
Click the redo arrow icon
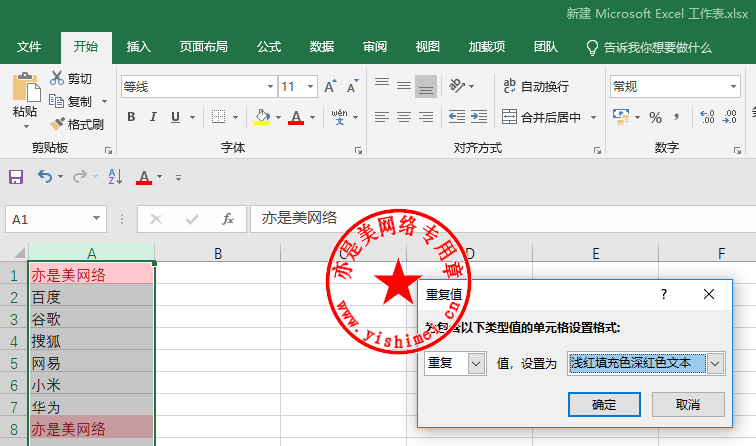tap(80, 177)
